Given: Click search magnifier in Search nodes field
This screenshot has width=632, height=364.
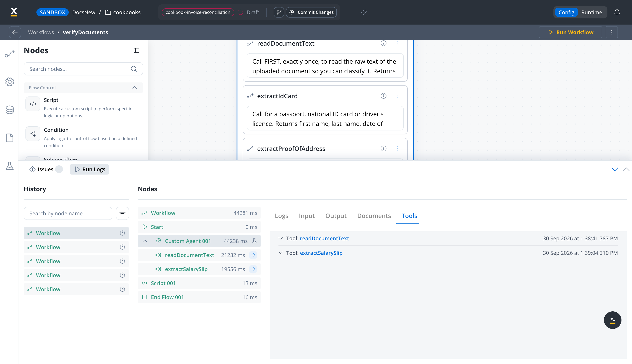Looking at the screenshot, I should (134, 69).
